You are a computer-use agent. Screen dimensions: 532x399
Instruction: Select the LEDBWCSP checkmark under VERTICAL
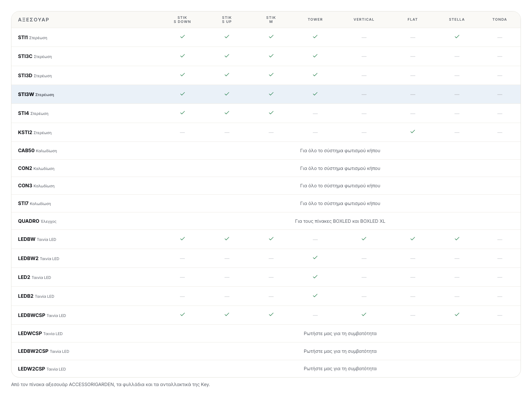click(364, 314)
